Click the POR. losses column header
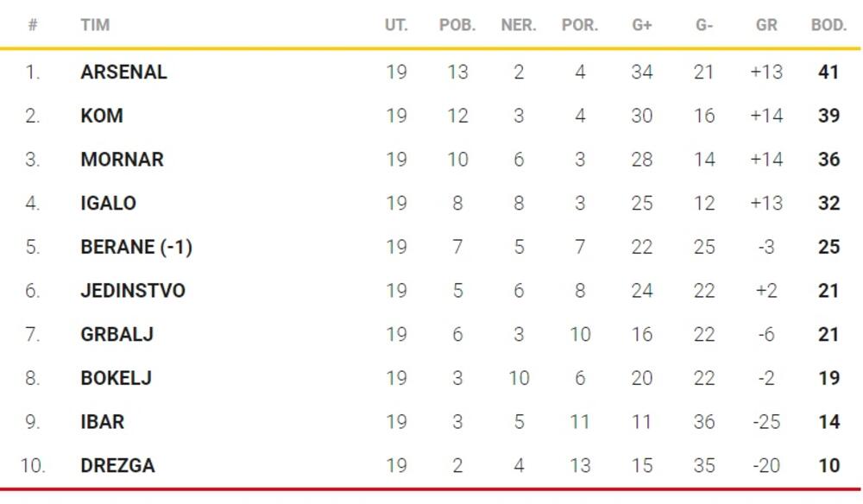The height and width of the screenshot is (504, 863). [580, 25]
